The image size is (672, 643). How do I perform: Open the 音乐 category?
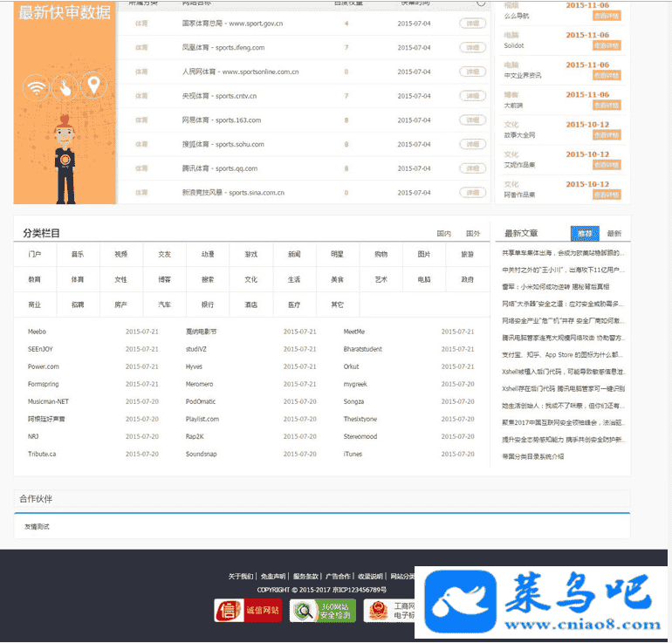pyautogui.click(x=78, y=254)
